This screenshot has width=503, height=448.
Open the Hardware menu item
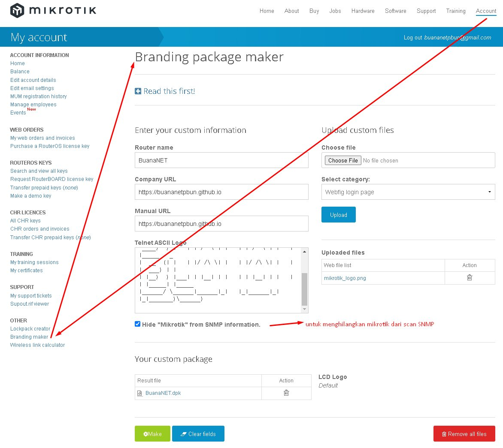(x=363, y=11)
